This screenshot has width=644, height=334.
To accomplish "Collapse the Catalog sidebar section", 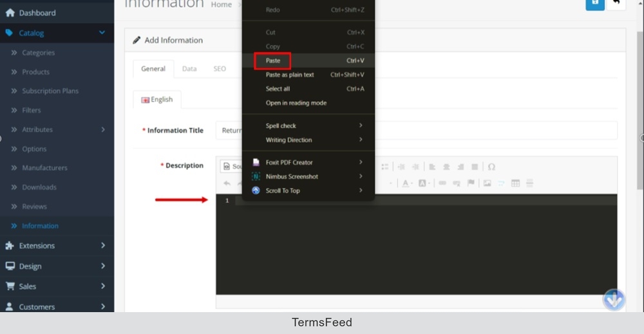I will pos(102,32).
